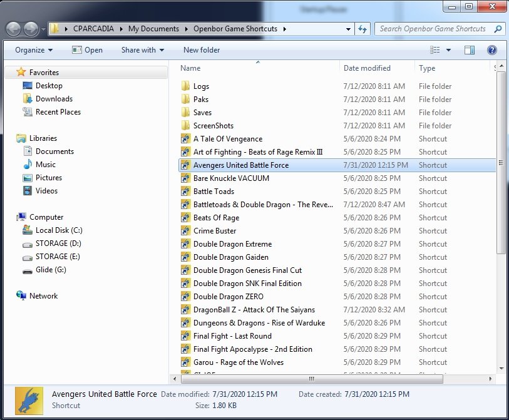Click the large Avengers icon in details pane

point(29,401)
